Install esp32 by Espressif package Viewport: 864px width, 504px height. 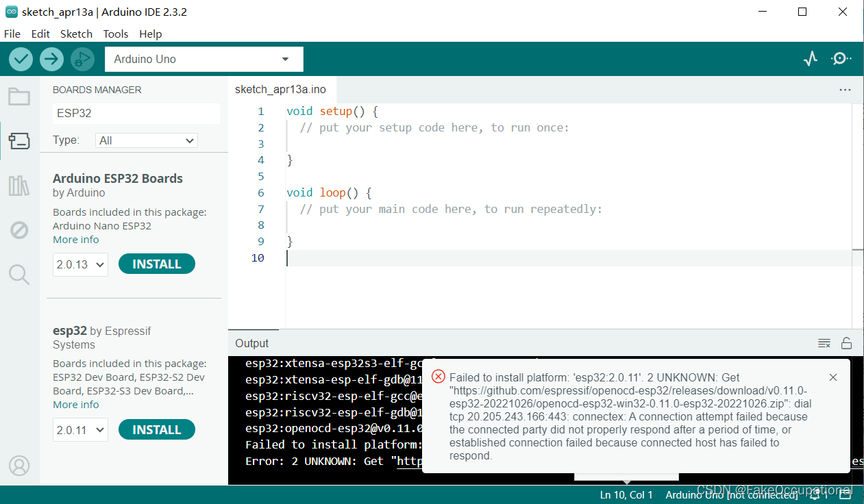(157, 430)
